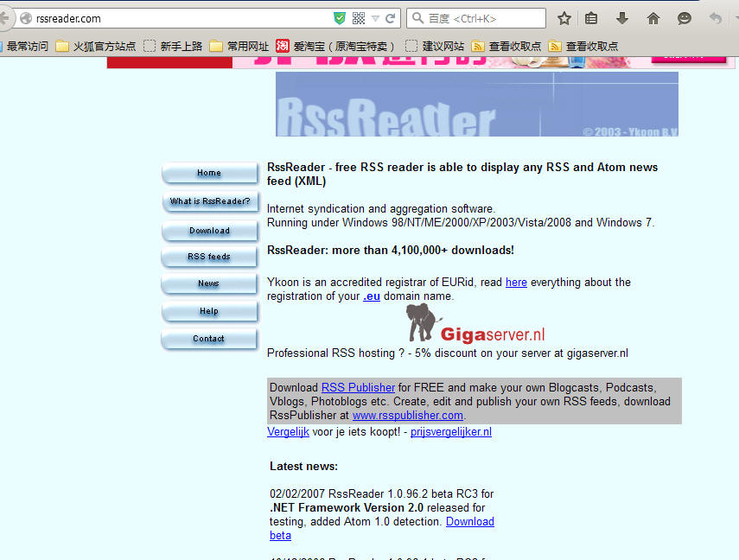Follow the 'here' EURid link
739x560 pixels.
tap(516, 283)
